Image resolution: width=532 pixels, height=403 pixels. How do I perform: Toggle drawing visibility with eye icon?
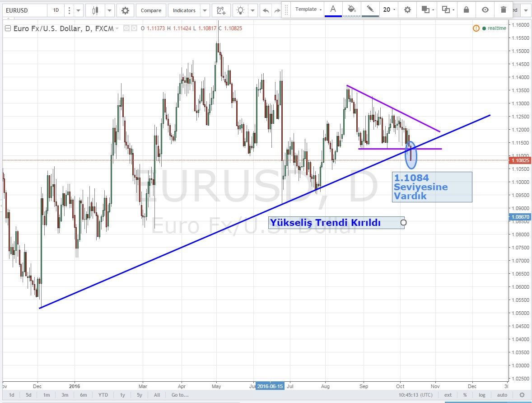click(485, 9)
